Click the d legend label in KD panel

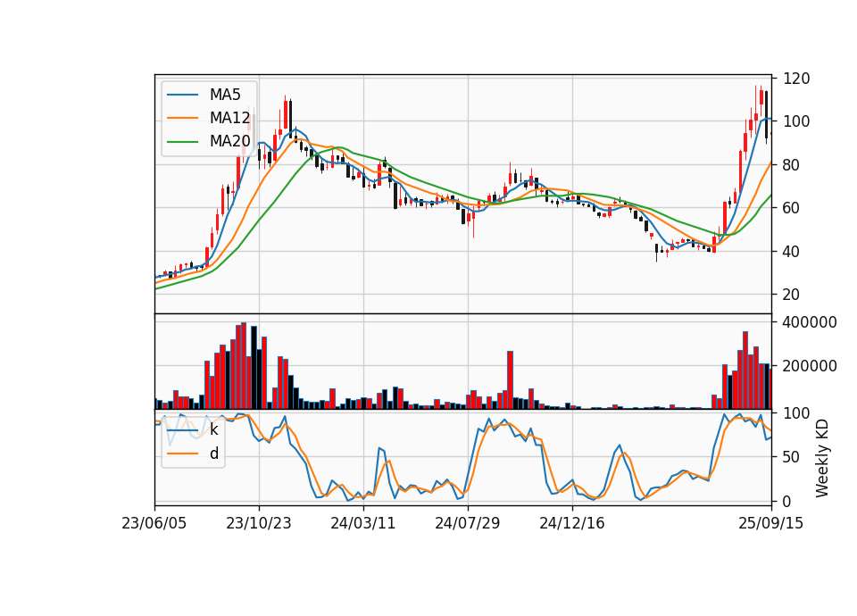213,454
